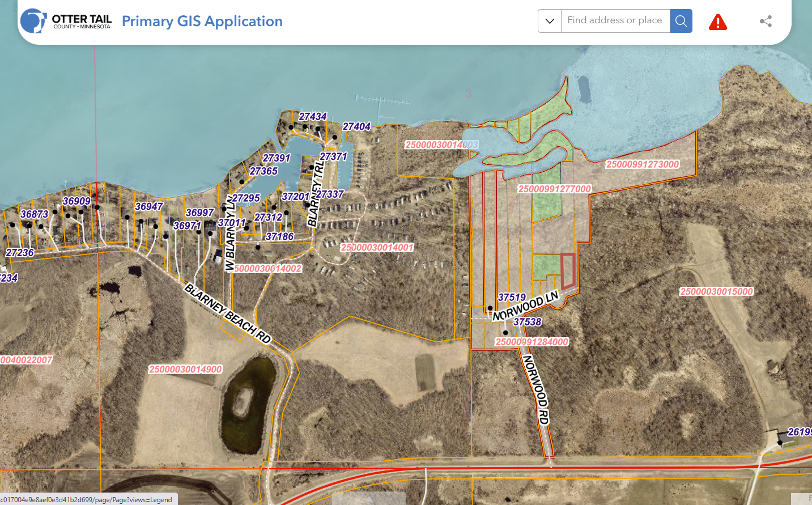Click parcel label 25000991277000
This screenshot has width=812, height=505.
click(x=554, y=189)
